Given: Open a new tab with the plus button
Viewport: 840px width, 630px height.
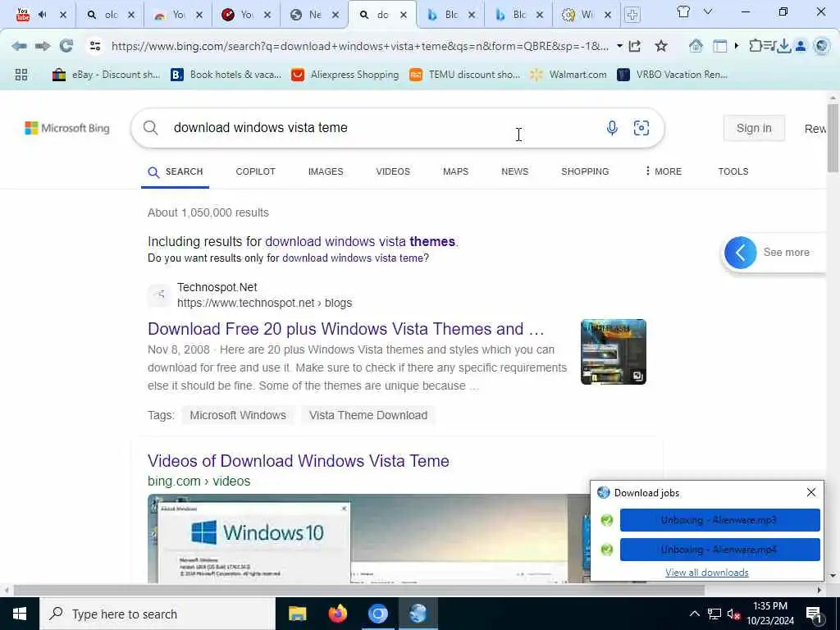Looking at the screenshot, I should [x=632, y=15].
